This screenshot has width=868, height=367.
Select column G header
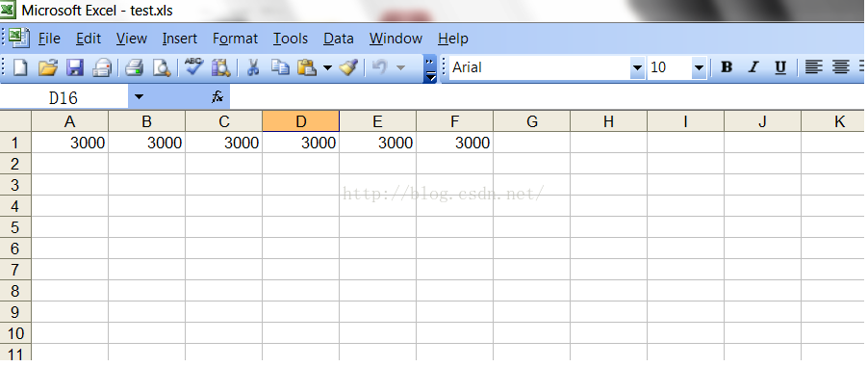tap(531, 121)
